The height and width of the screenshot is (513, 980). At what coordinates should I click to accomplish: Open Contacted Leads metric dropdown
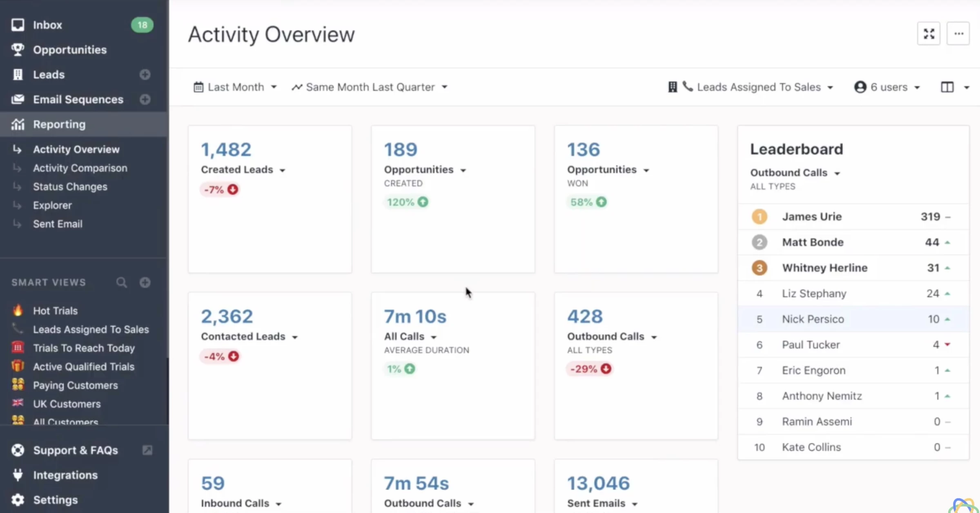point(249,337)
